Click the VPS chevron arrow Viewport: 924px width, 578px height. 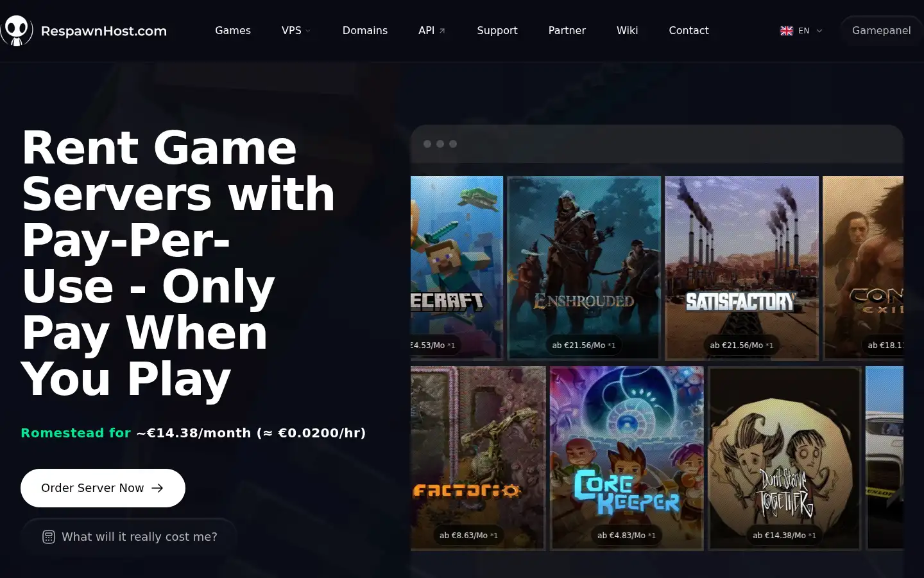pyautogui.click(x=308, y=31)
